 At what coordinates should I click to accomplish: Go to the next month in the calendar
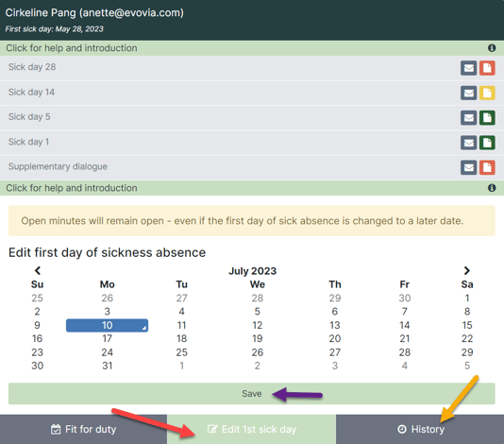(x=466, y=270)
